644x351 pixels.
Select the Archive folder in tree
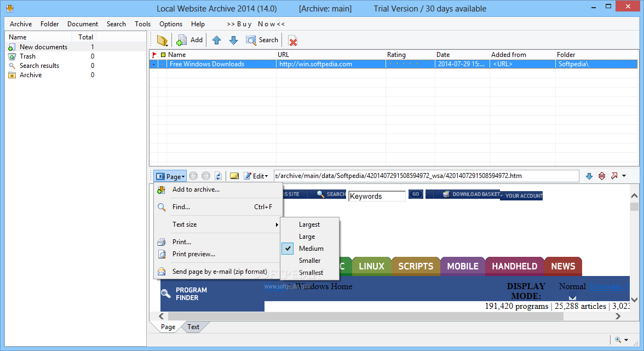coord(31,75)
